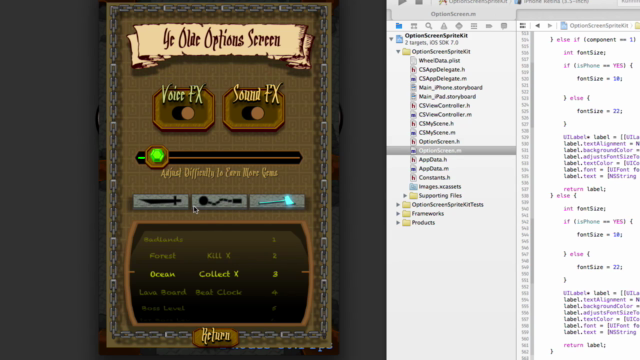The image size is (640, 360).
Task: Open CSViewController.h file
Action: coord(444,105)
